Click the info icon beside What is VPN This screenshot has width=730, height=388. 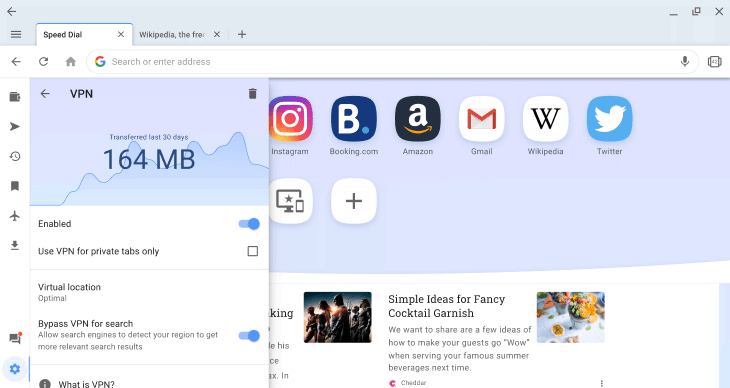[x=45, y=384]
